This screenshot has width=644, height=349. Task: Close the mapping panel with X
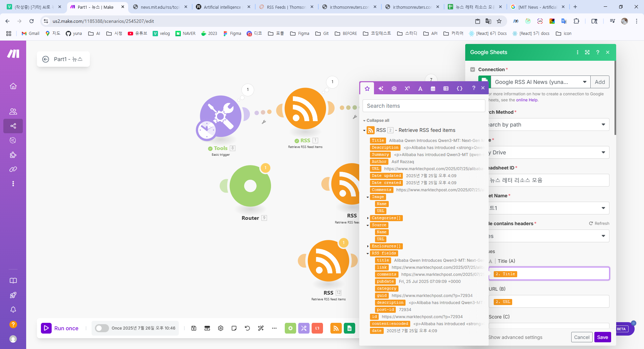click(483, 88)
